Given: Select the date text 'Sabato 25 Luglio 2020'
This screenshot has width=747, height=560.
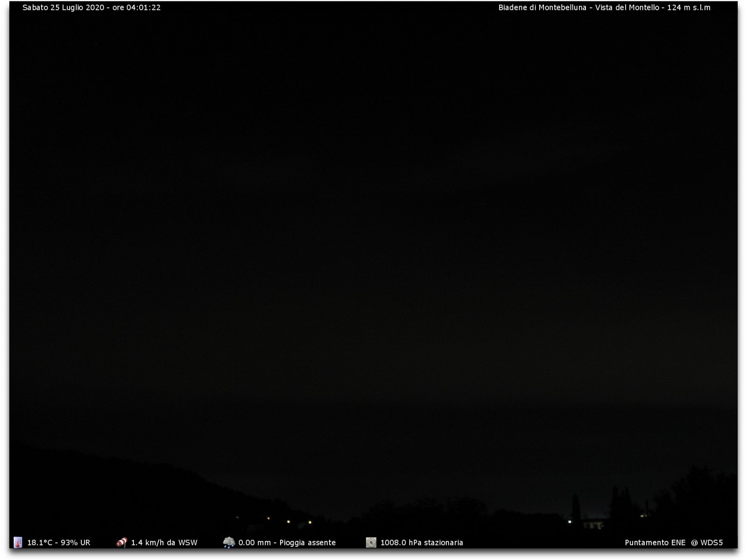Looking at the screenshot, I should 63,7.
